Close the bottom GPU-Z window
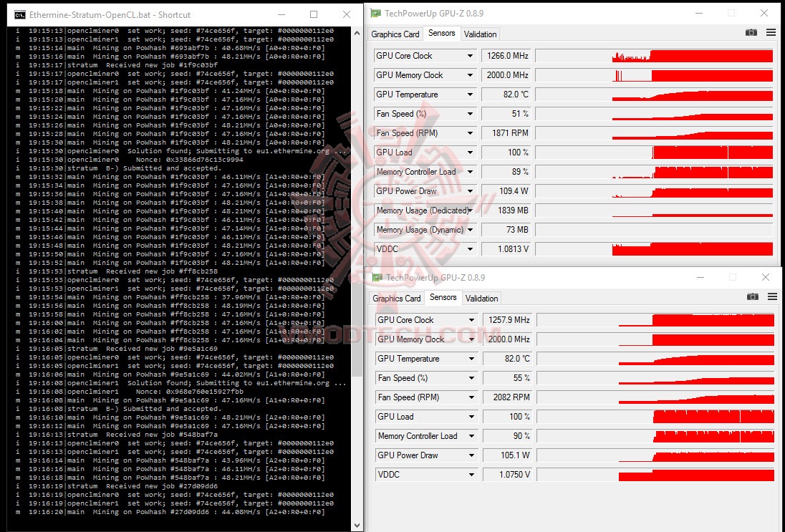Viewport: 785px width, 532px height. [x=766, y=277]
